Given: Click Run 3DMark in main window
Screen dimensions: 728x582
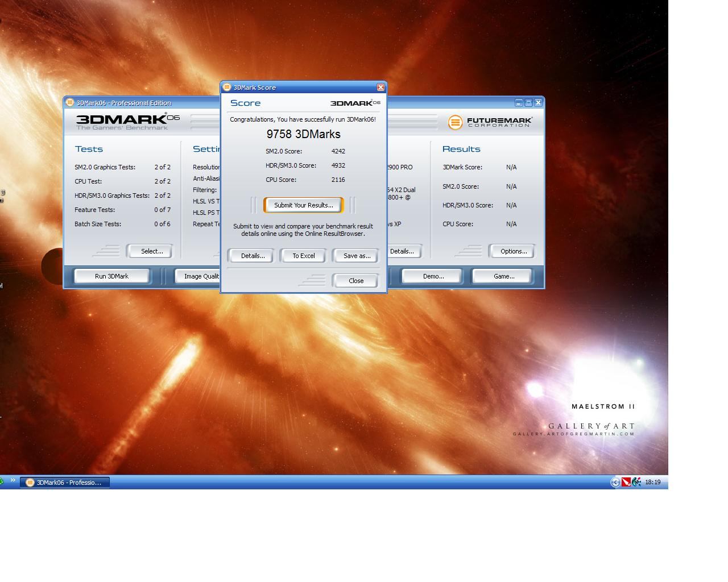Looking at the screenshot, I should [111, 276].
